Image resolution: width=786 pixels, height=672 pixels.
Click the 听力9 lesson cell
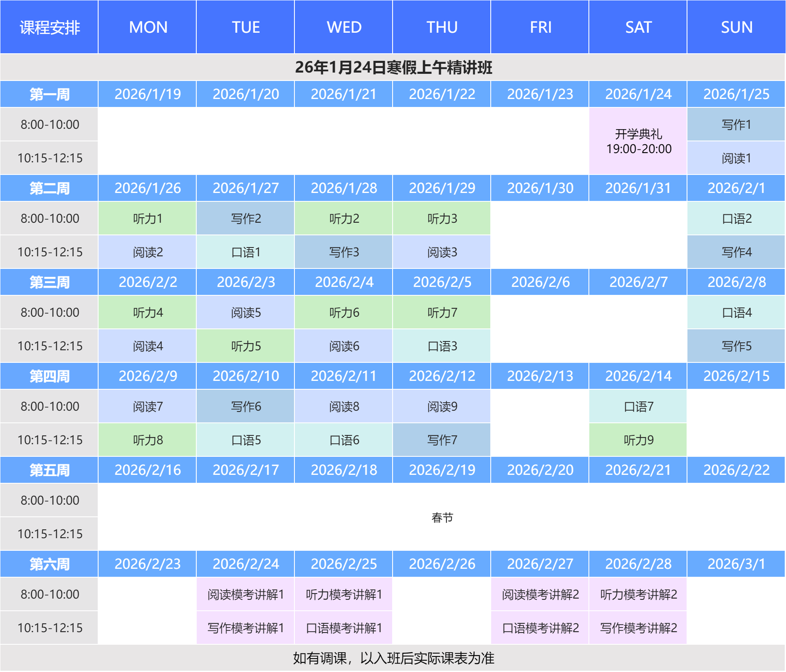pos(638,440)
